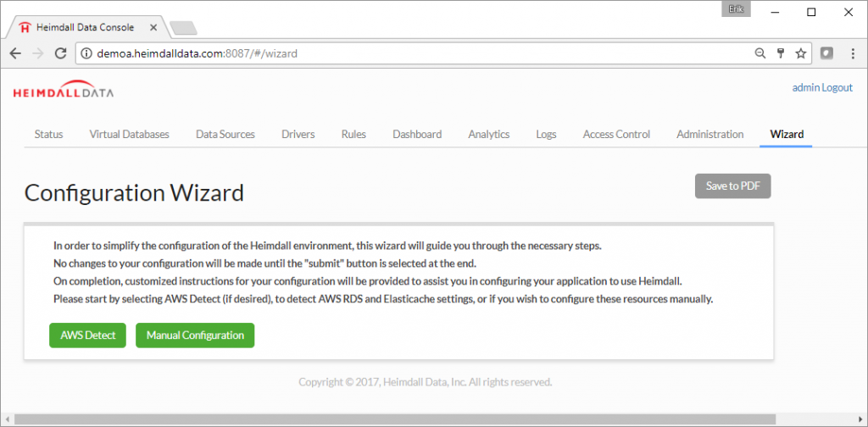868x427 pixels.
Task: Switch to the Data Sources tab
Action: [225, 134]
